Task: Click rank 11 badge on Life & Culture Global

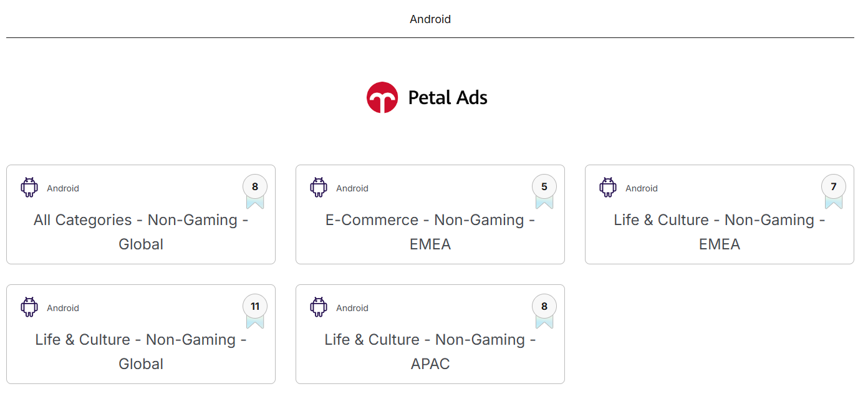Action: coord(255,307)
